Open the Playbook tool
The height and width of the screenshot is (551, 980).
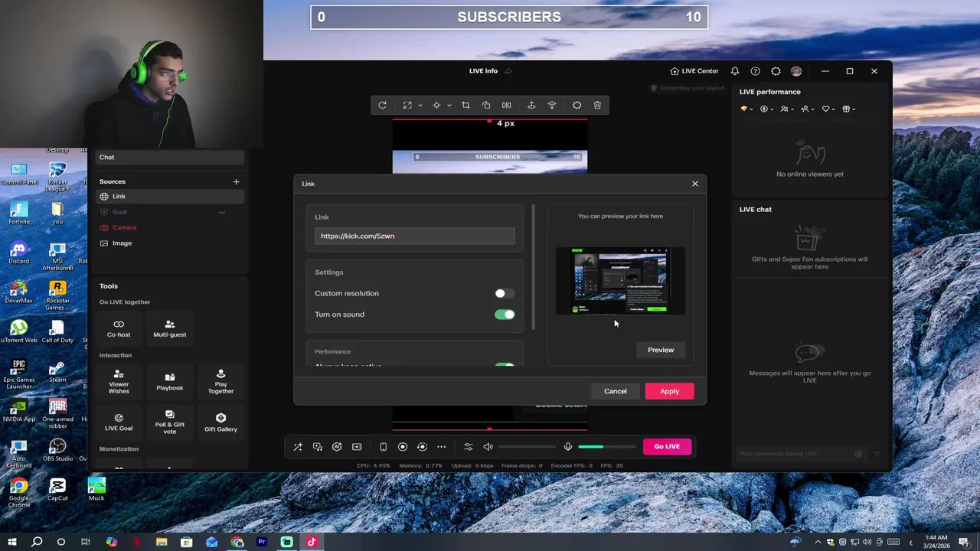pos(170,381)
